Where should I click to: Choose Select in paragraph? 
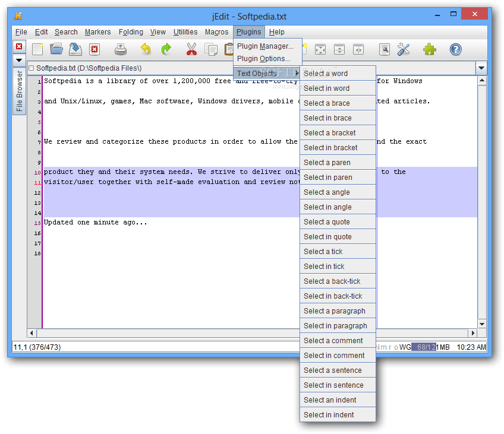tap(338, 326)
